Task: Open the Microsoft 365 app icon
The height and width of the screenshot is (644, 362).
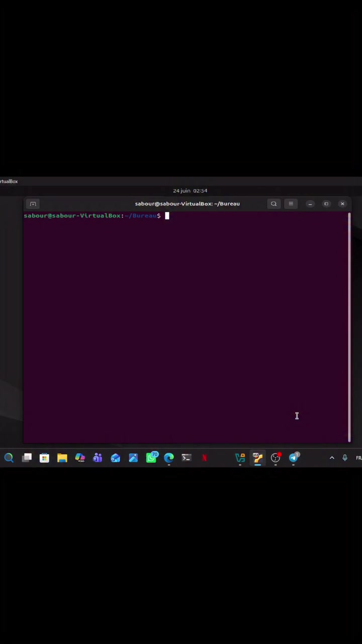Action: [80, 458]
